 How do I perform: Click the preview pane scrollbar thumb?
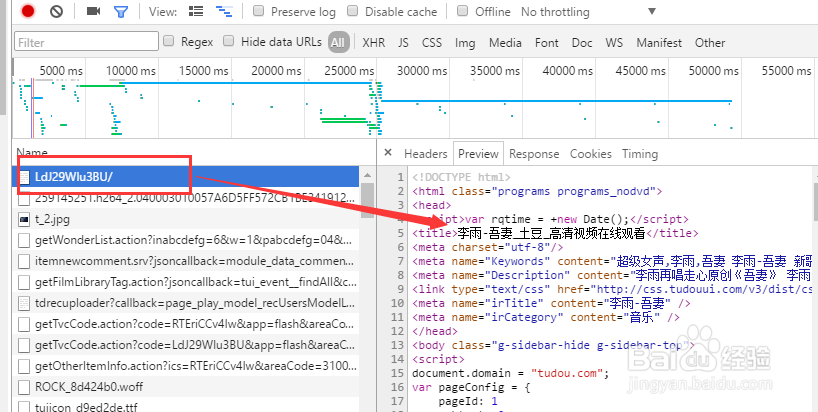(x=815, y=201)
